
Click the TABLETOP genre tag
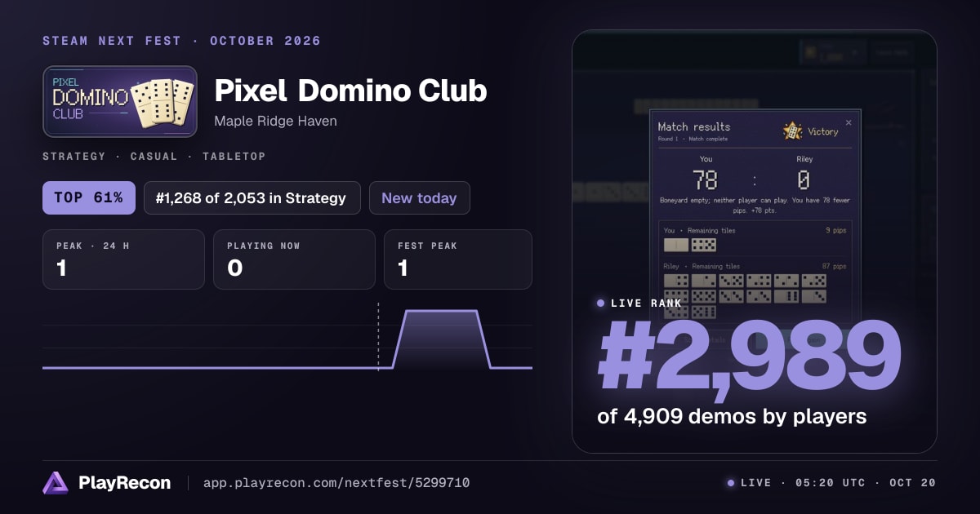pos(234,156)
